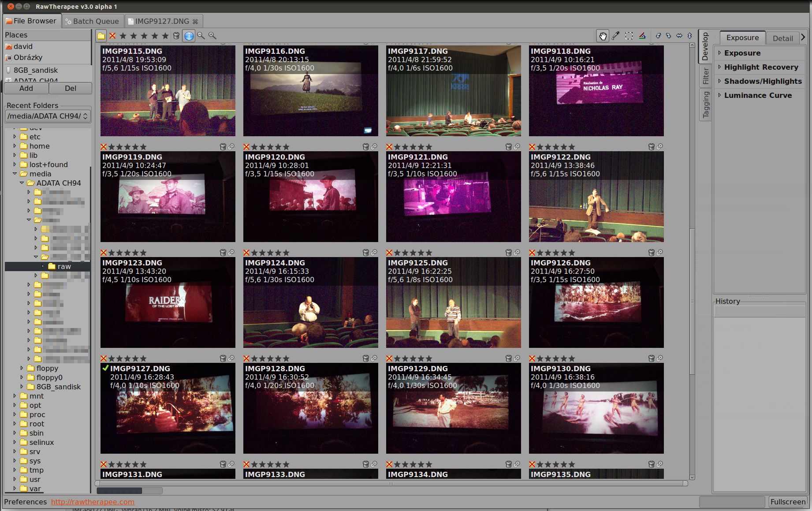The height and width of the screenshot is (511, 812).
Task: Select the IMGP9122.DNG thumbnail
Action: tap(596, 197)
